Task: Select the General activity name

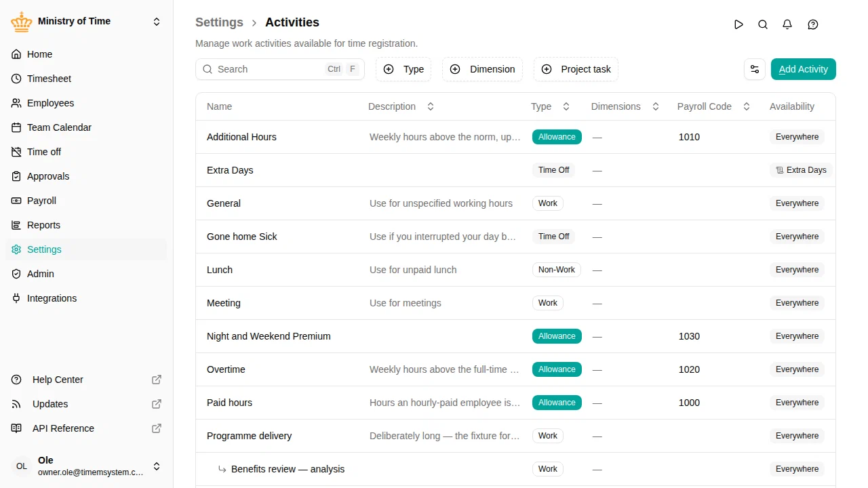Action: click(x=224, y=203)
